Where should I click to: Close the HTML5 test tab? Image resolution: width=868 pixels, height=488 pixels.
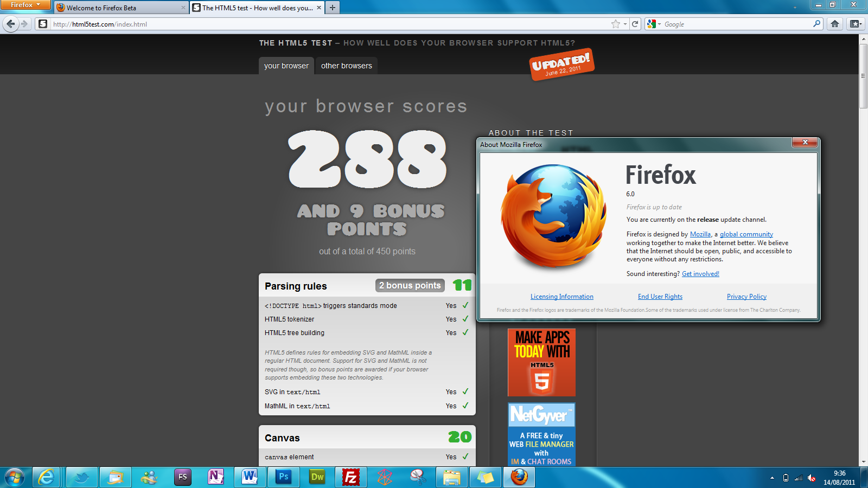pos(319,8)
